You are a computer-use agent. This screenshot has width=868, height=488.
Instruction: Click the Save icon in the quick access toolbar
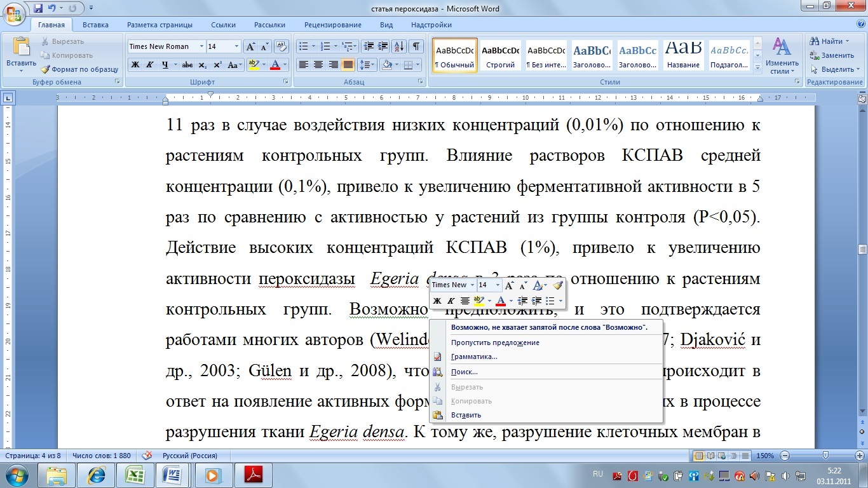pos(38,9)
